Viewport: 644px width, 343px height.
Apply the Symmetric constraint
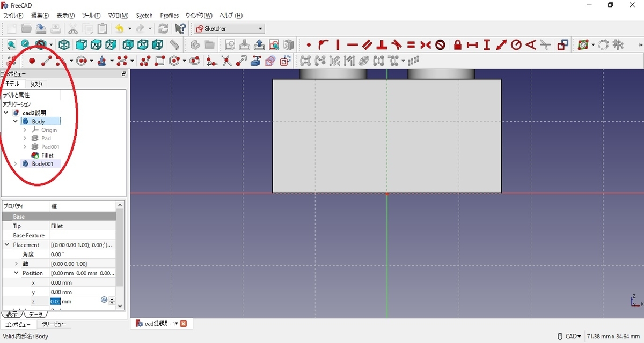pos(426,44)
